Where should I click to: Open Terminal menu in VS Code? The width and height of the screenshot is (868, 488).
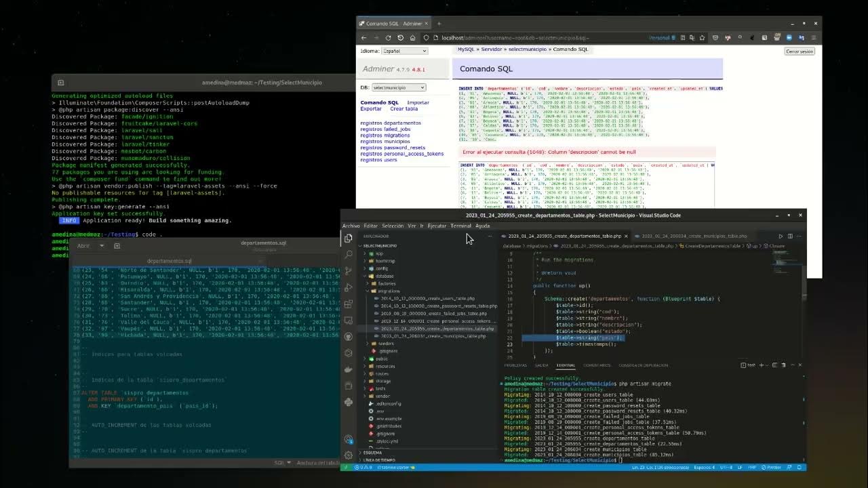tap(460, 226)
